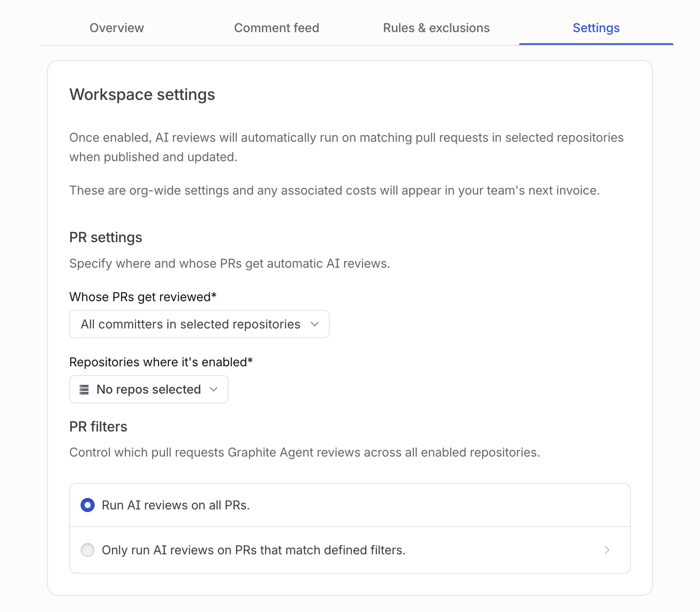Screen dimensions: 700x612
Task: Open the Overview tab
Action: [x=117, y=28]
